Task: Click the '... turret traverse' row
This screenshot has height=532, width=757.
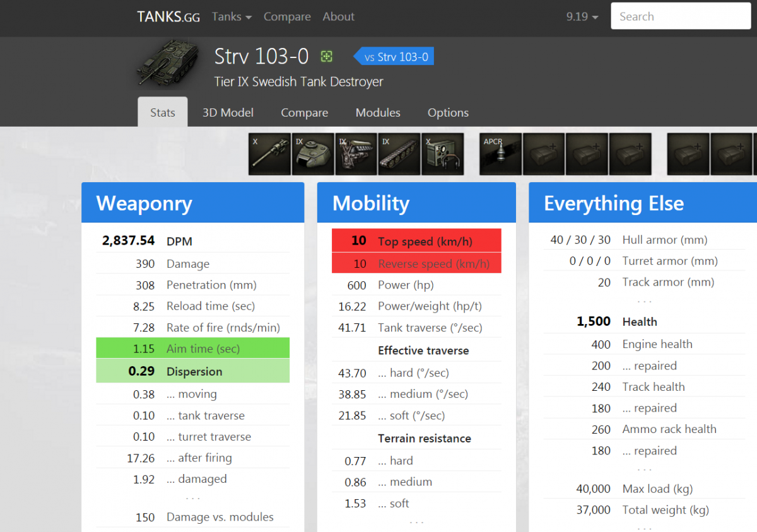Action: [x=193, y=436]
